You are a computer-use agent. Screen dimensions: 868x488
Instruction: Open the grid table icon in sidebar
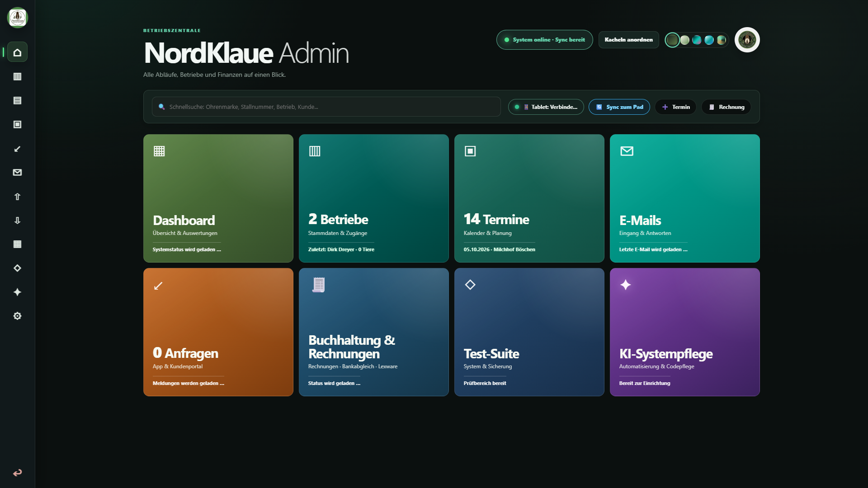click(17, 244)
